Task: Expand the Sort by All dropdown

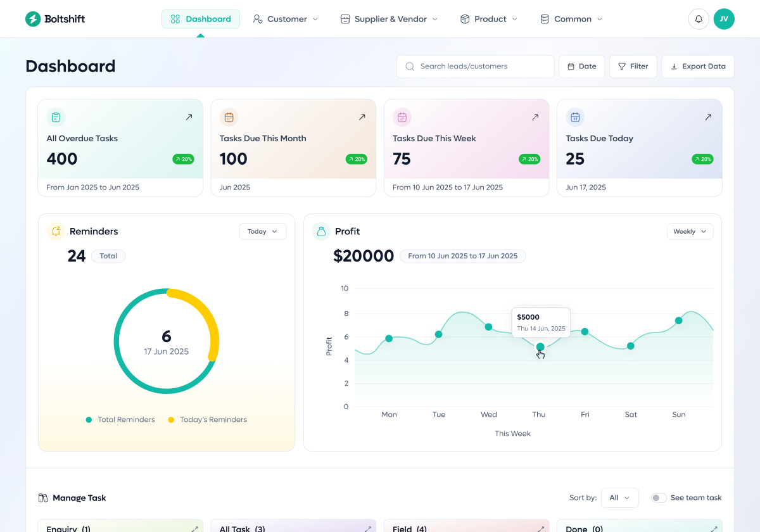Action: point(619,498)
